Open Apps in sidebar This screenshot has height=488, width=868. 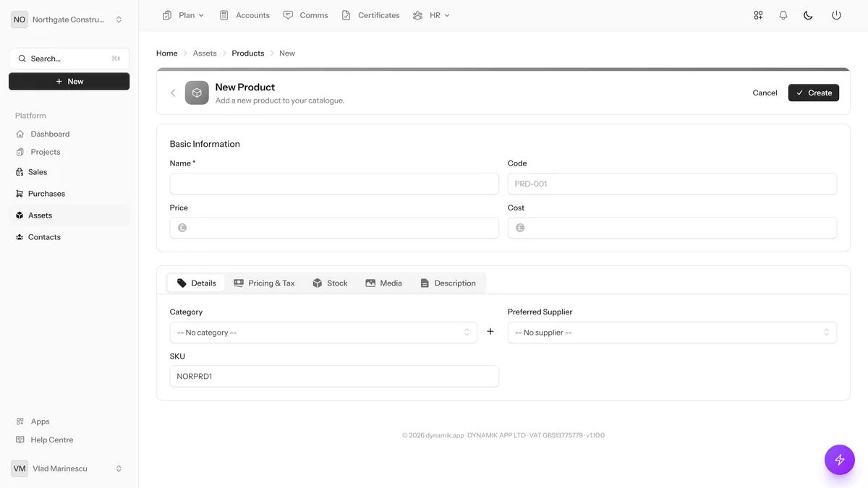pos(69,421)
